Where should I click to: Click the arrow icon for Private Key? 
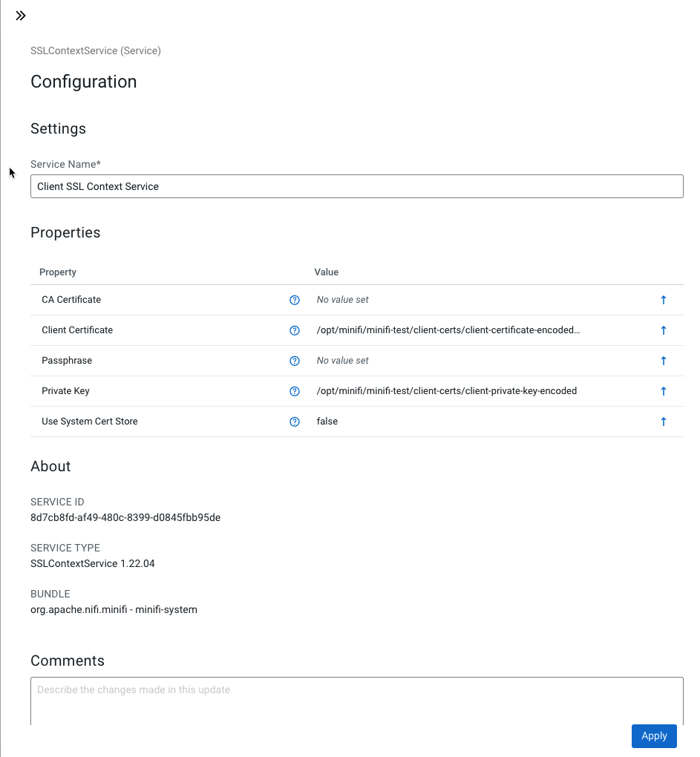tap(664, 391)
